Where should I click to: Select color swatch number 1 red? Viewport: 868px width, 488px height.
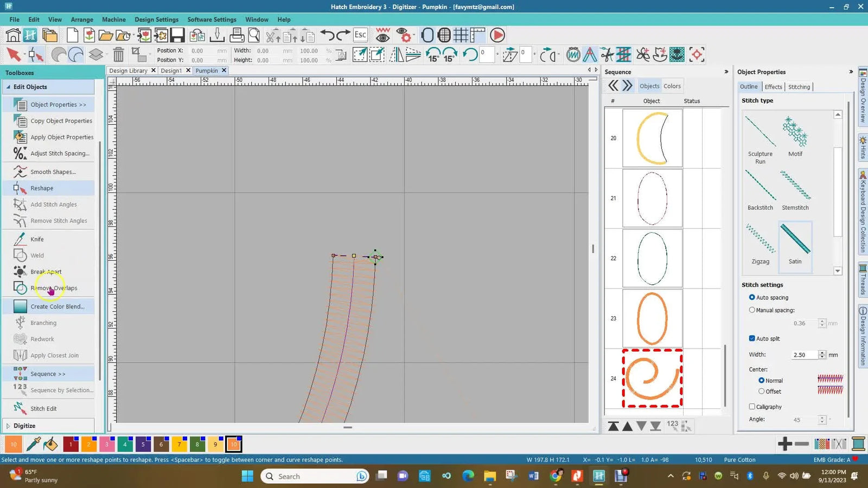tap(71, 444)
